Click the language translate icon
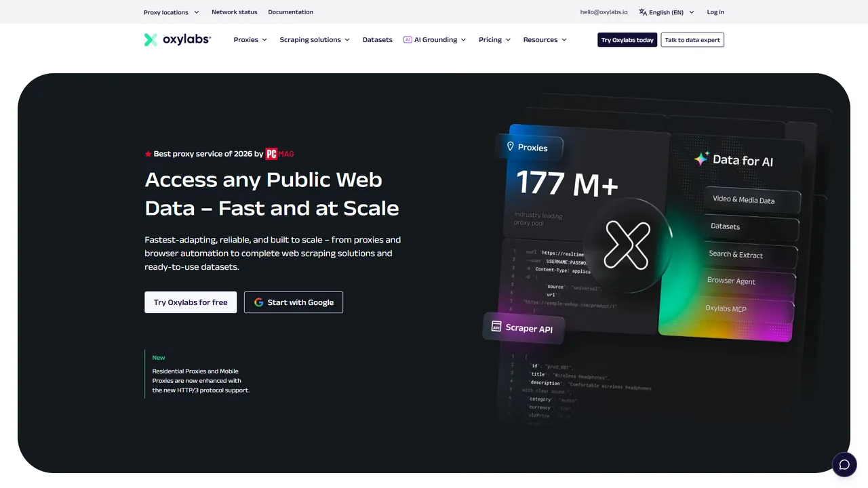Screen dimensions: 868x488 (x=643, y=12)
